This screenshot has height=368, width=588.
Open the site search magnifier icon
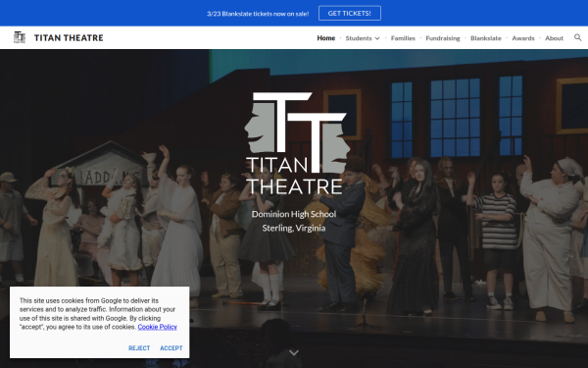[x=577, y=37]
